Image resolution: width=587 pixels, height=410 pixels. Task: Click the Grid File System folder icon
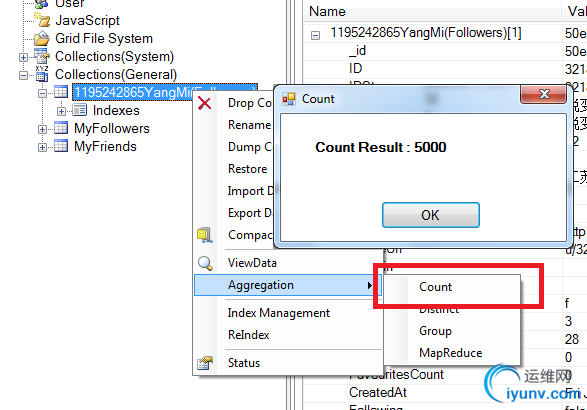(42, 38)
